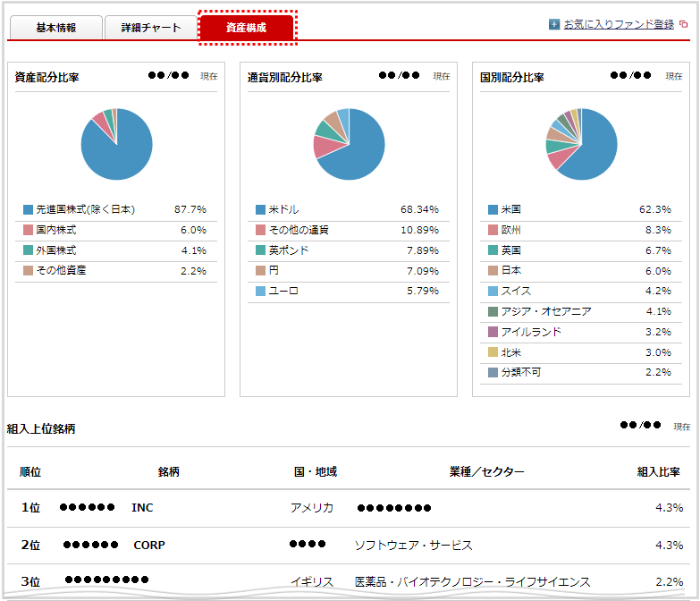Click the gray-blue swatch for 分類不可

(x=493, y=372)
